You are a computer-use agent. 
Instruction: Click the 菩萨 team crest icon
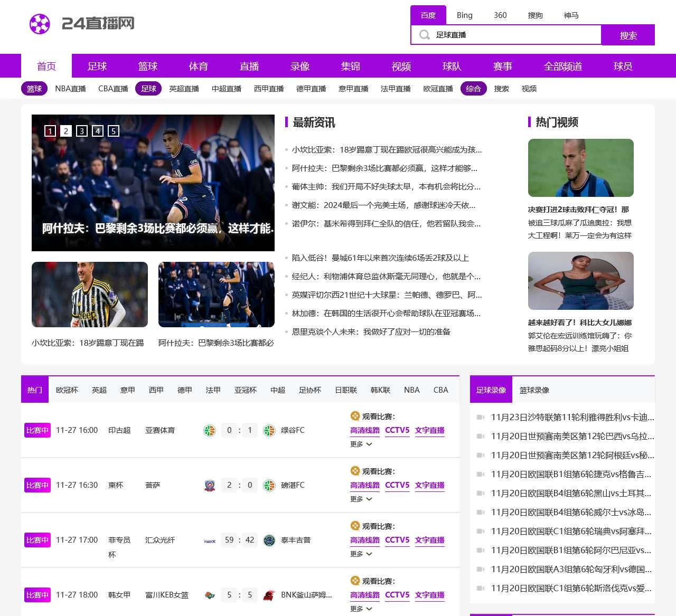210,485
